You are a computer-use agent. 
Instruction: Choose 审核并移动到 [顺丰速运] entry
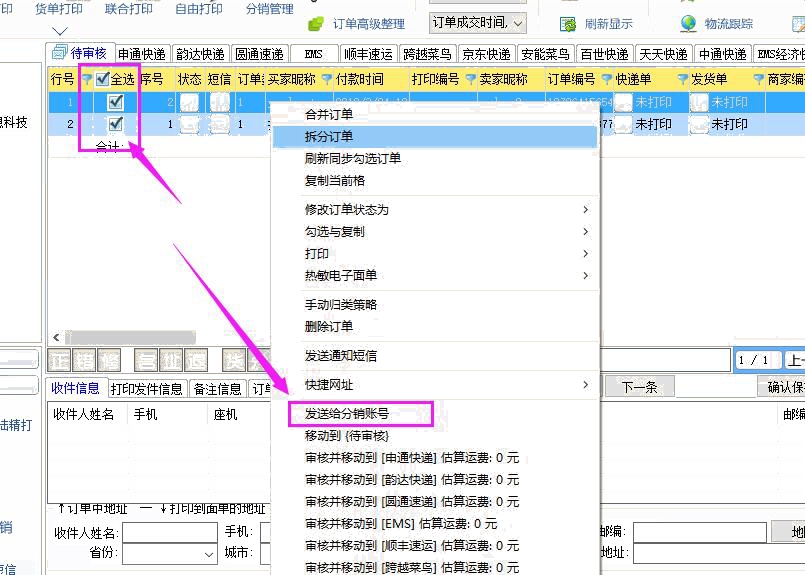[x=435, y=546]
